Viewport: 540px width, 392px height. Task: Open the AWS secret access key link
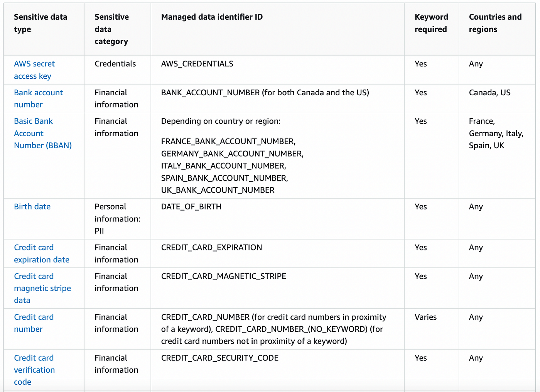34,70
